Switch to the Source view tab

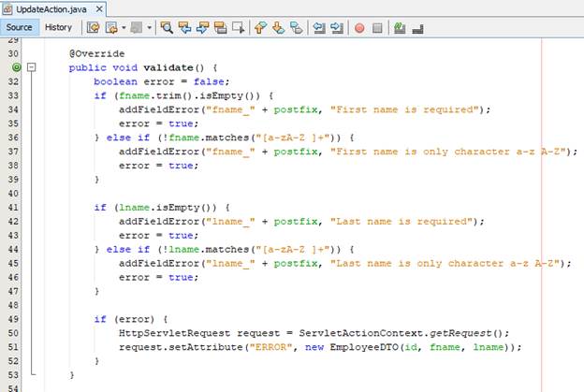pyautogui.click(x=19, y=27)
